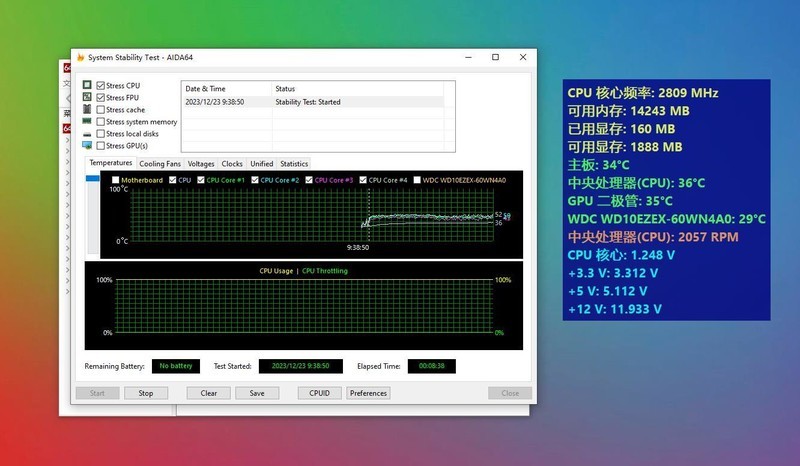
Task: Open the Statistics tab
Action: 294,164
